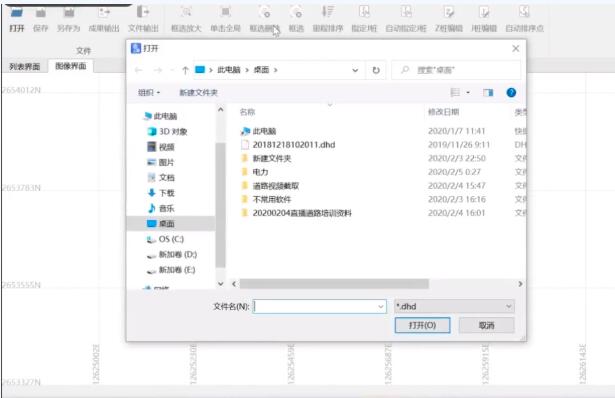Click the 取消 cancel button
This screenshot has height=398, width=615.
click(486, 325)
